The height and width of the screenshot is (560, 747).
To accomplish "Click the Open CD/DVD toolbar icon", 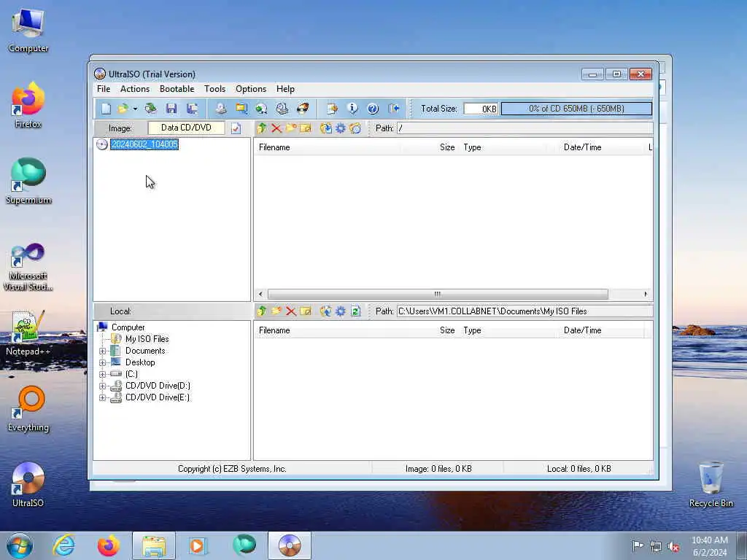I will point(150,109).
